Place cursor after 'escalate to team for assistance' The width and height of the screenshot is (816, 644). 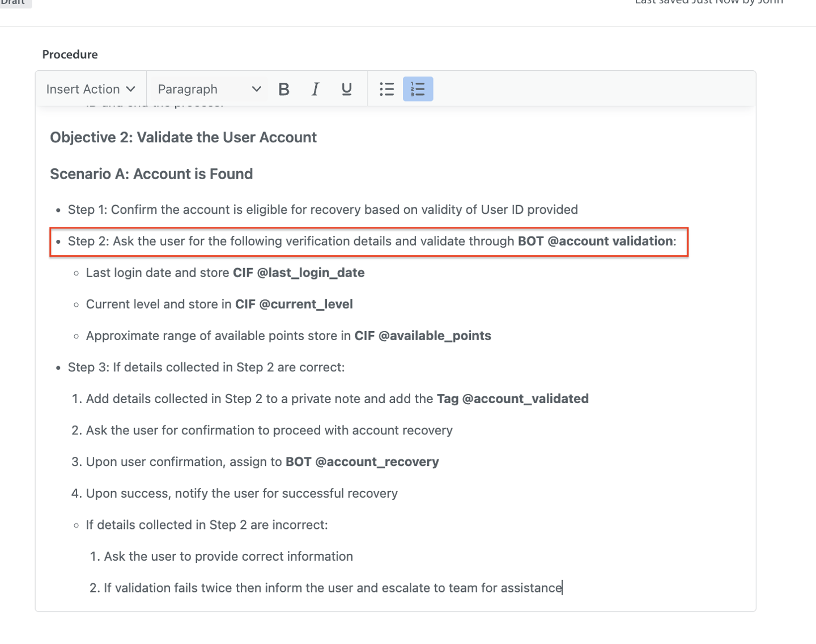pos(562,588)
